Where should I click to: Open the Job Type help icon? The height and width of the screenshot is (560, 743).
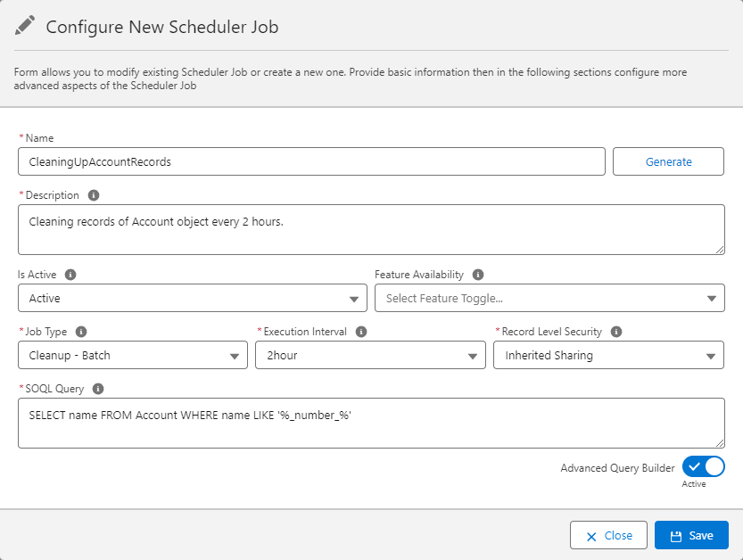pos(81,331)
